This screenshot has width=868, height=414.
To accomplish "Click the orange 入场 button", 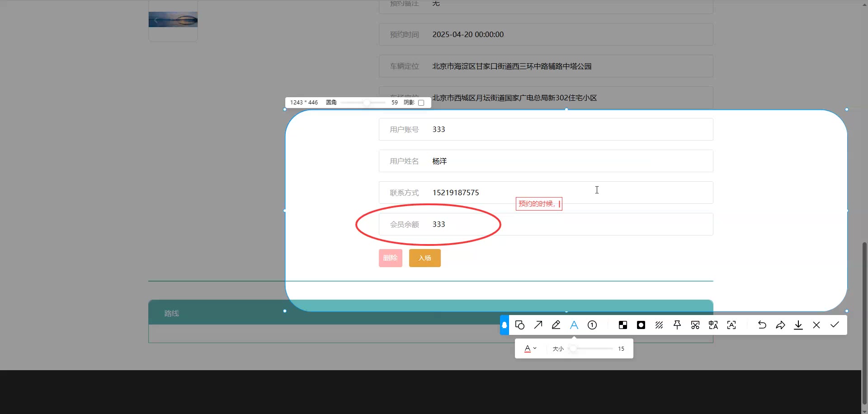I will pyautogui.click(x=425, y=258).
